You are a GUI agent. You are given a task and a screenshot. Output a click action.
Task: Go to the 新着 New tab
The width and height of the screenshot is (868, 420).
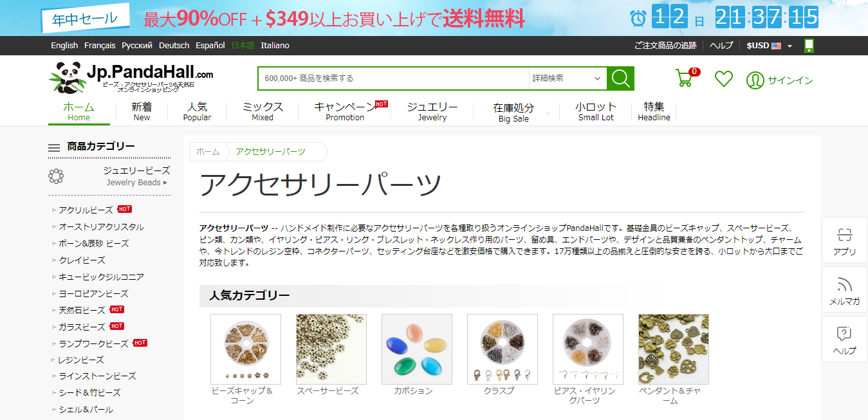click(x=142, y=111)
